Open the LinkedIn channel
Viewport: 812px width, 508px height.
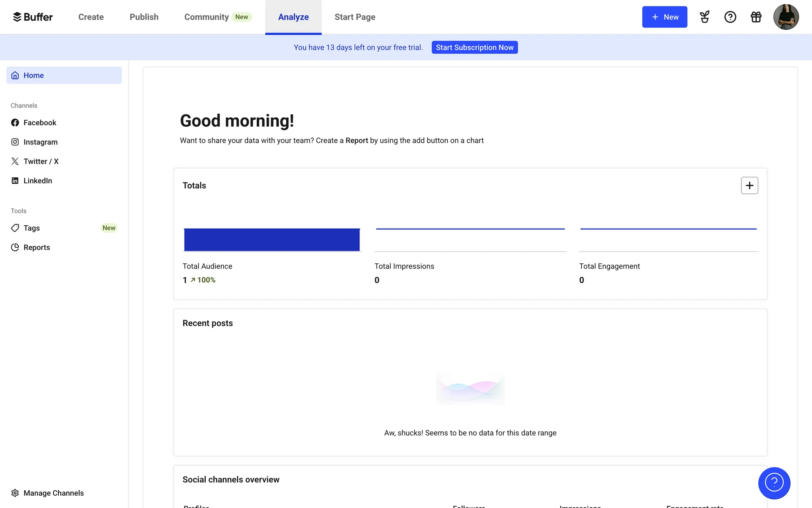point(38,181)
